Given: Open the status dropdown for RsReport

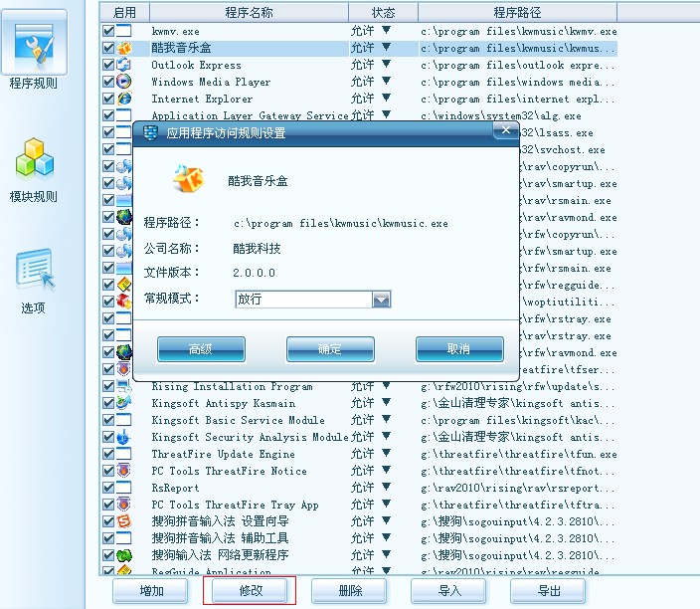Looking at the screenshot, I should click(387, 487).
